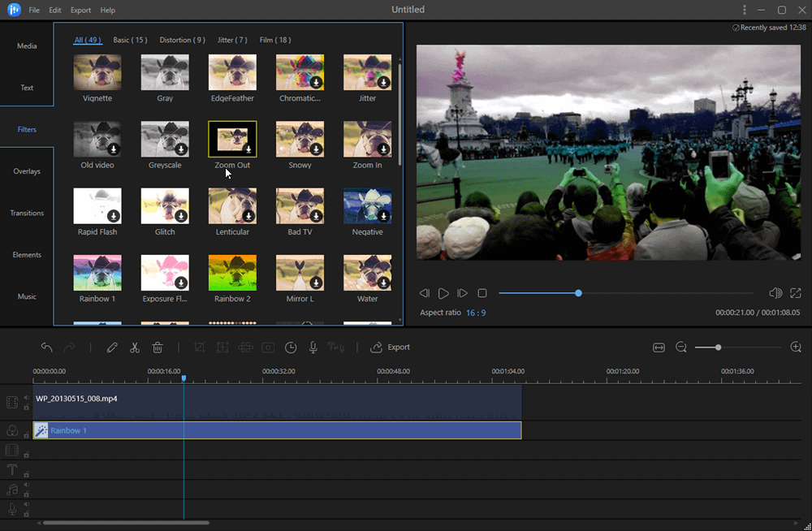The height and width of the screenshot is (531, 812).
Task: Mute the music track
Action: pyautogui.click(x=27, y=486)
